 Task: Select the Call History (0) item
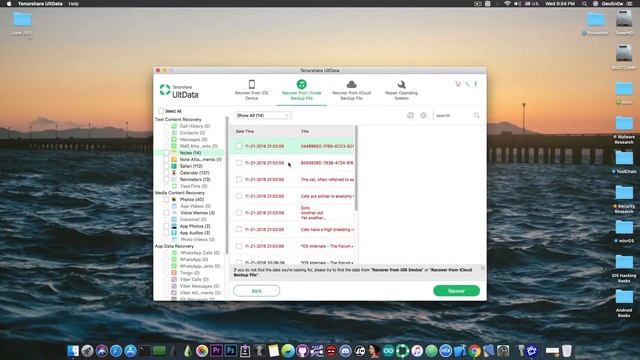tap(195, 126)
